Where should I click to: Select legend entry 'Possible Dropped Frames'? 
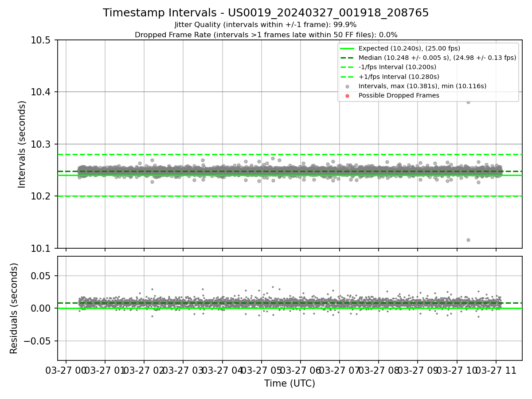tap(399, 95)
